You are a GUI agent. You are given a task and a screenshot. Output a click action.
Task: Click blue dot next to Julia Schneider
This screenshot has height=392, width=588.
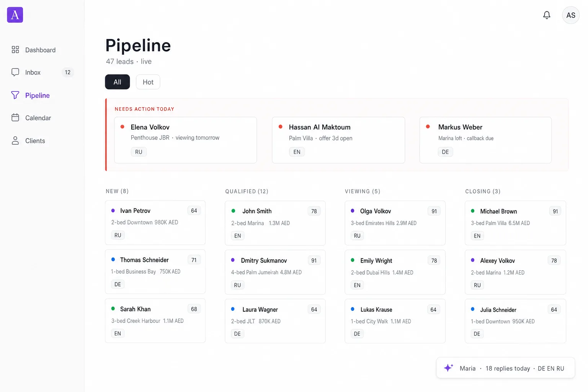(x=473, y=309)
